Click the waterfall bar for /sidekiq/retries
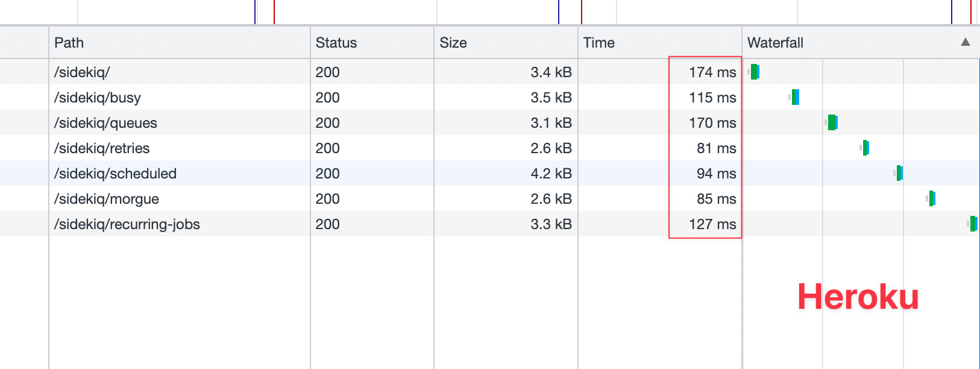Viewport: 980px width, 369px height. 865,148
